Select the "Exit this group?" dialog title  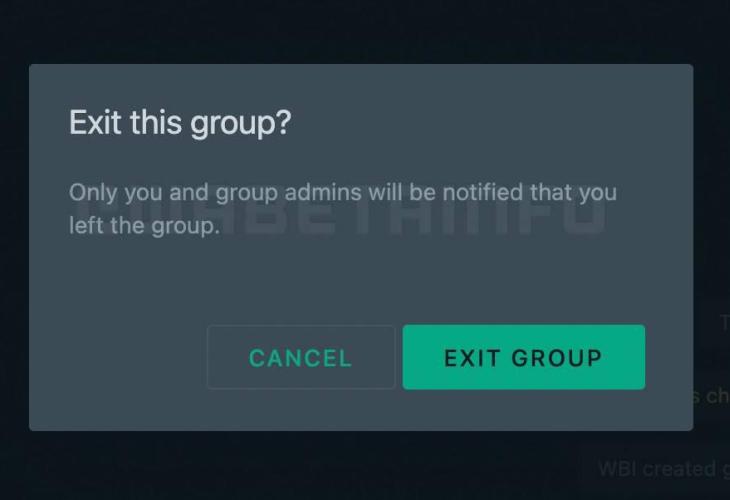pyautogui.click(x=180, y=123)
